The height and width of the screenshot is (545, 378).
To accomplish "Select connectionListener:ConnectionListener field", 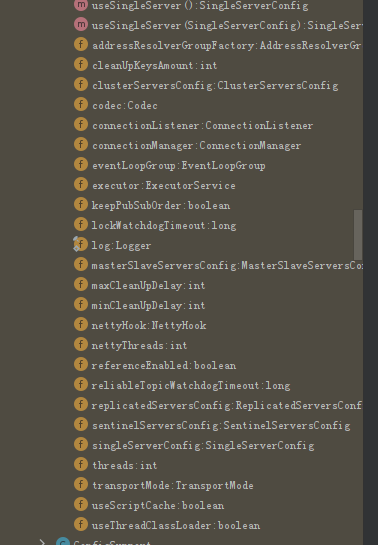I will click(x=203, y=125).
